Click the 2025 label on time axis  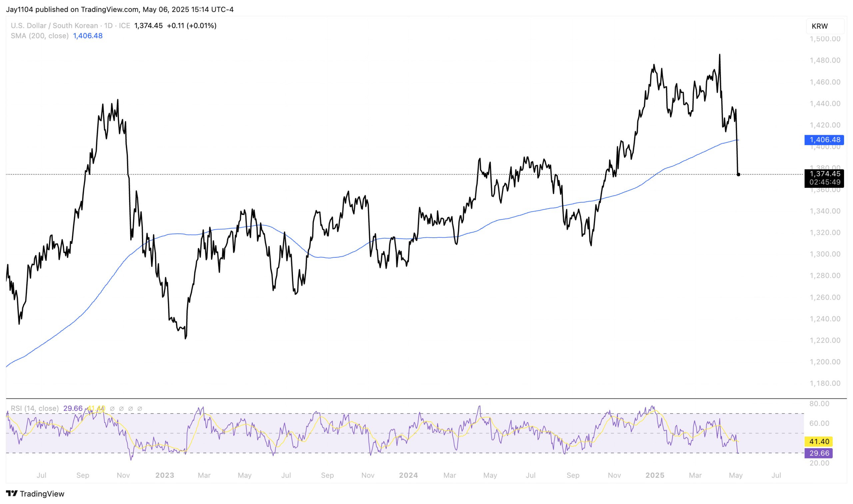pyautogui.click(x=654, y=475)
